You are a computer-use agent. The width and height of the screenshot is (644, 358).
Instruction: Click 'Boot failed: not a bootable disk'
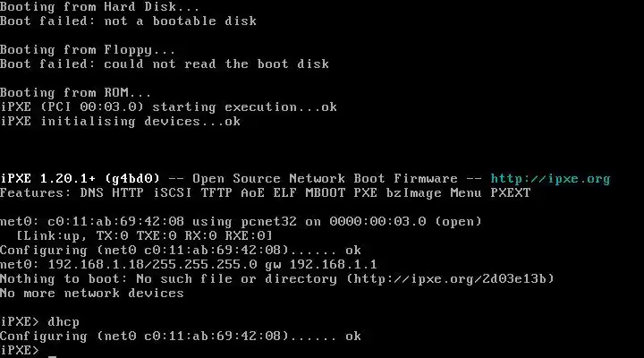[128, 21]
